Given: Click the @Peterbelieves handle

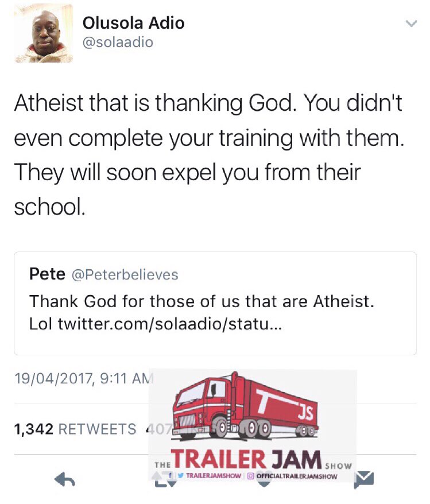Looking at the screenshot, I should pos(125,274).
